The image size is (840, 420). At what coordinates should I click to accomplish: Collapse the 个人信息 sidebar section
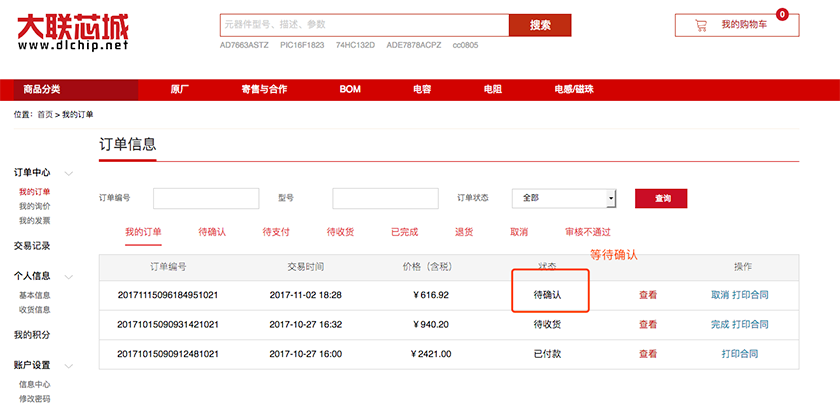coord(69,276)
